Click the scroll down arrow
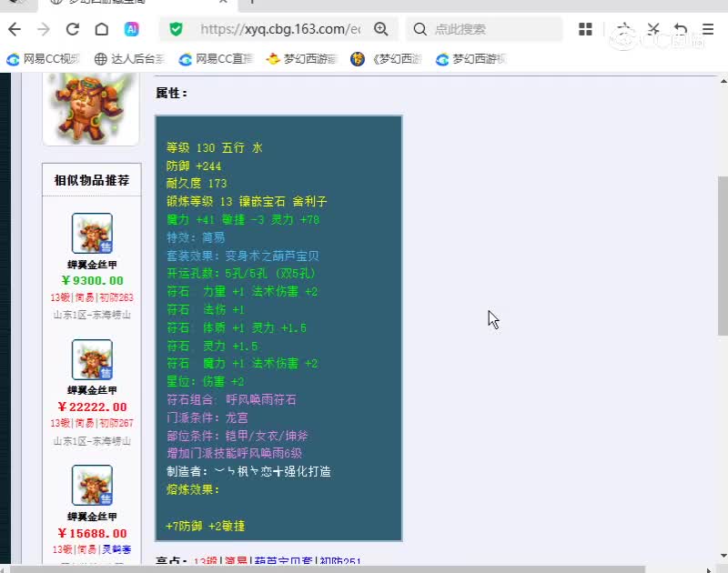Viewport: 728px width, 573px height. pos(723,556)
